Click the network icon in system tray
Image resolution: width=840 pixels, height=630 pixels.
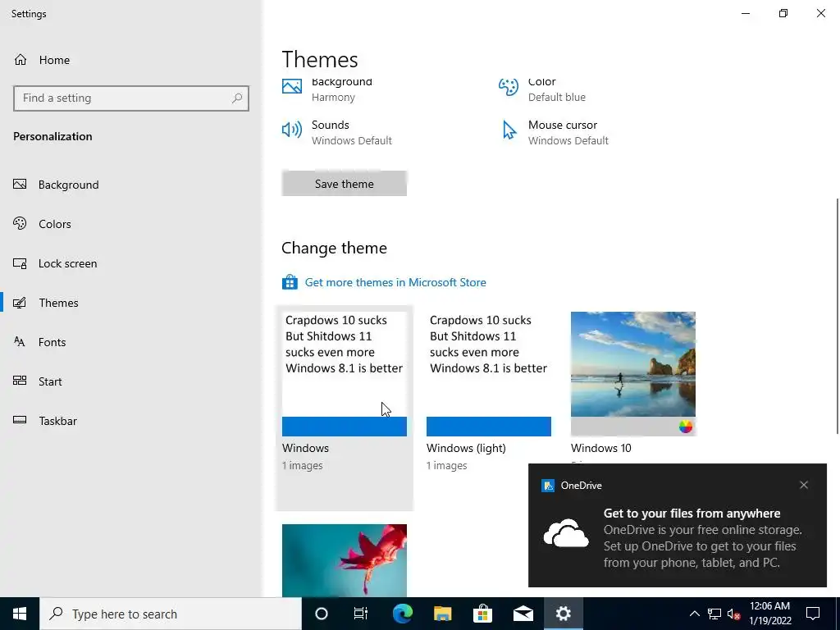[x=714, y=614]
